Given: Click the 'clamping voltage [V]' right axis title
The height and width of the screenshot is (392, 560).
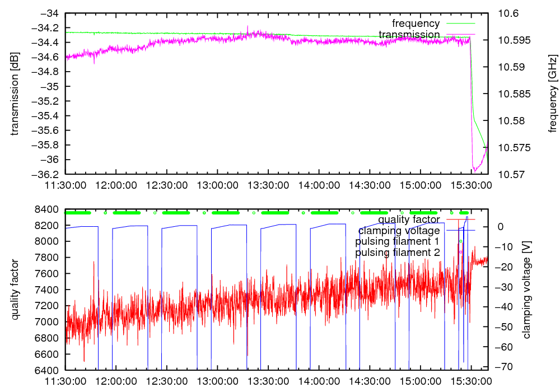Looking at the screenshot, I should [x=526, y=290].
